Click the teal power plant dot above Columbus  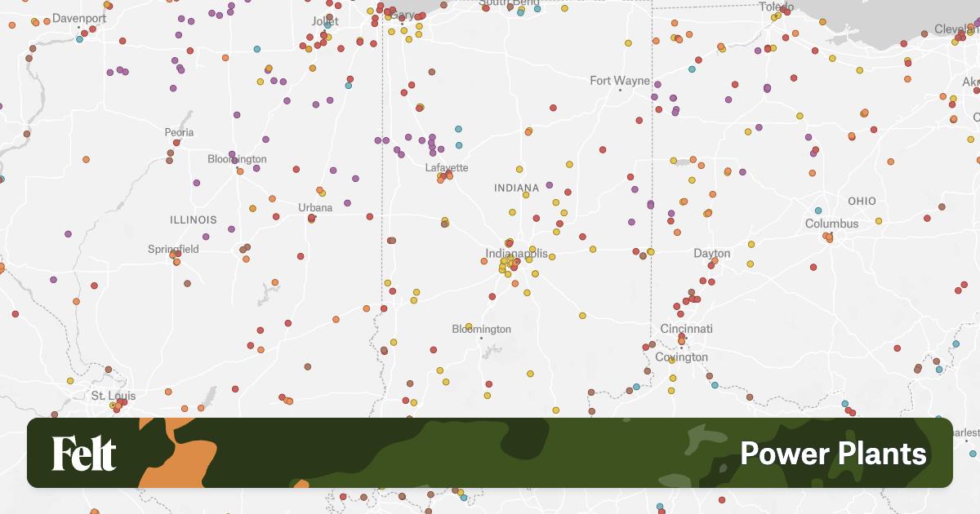pos(817,210)
